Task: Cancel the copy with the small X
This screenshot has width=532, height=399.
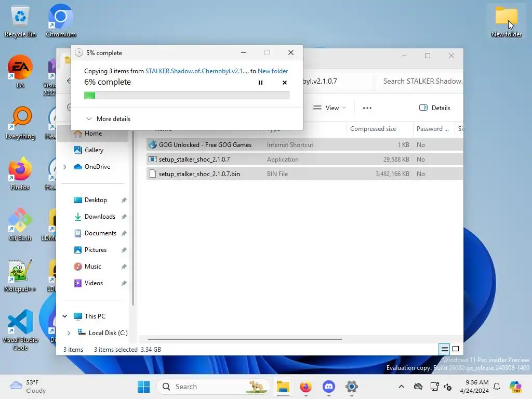Action: [285, 83]
